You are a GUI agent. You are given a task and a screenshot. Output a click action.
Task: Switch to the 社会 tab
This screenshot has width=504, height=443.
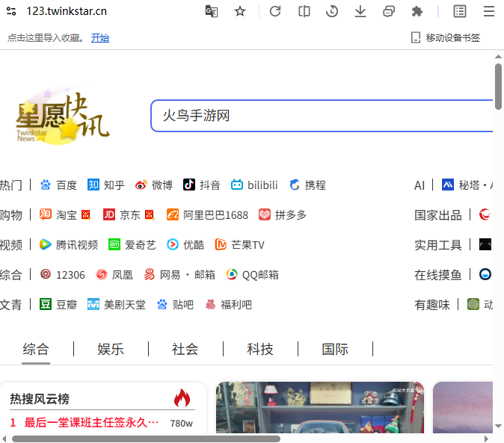tap(185, 350)
